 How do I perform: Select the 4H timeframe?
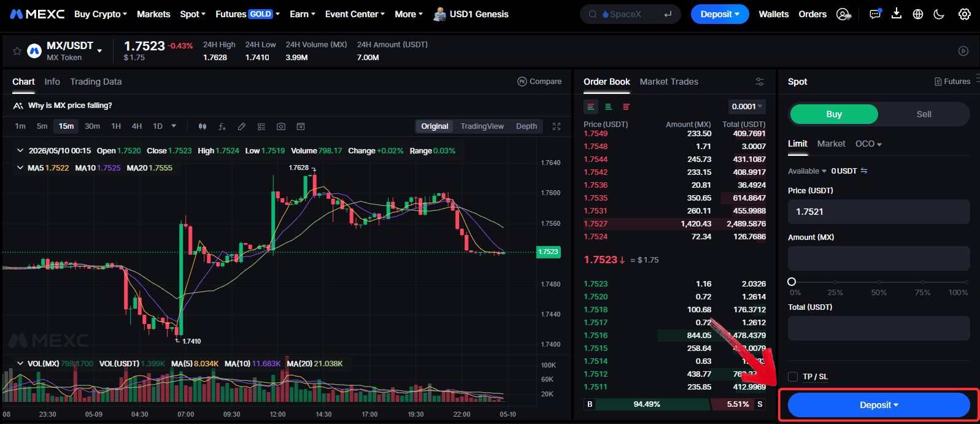137,126
